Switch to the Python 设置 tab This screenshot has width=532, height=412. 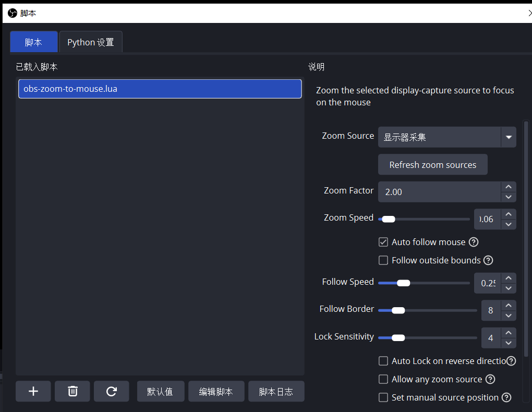point(91,42)
